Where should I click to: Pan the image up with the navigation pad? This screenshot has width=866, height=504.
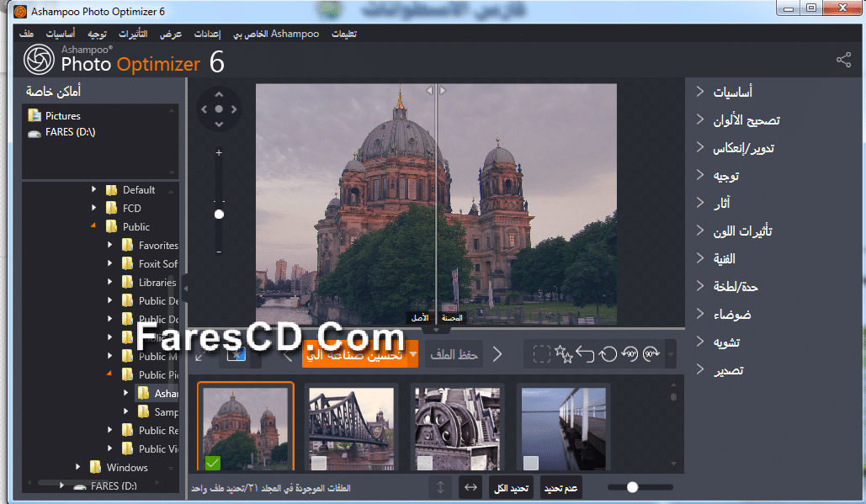(x=219, y=94)
